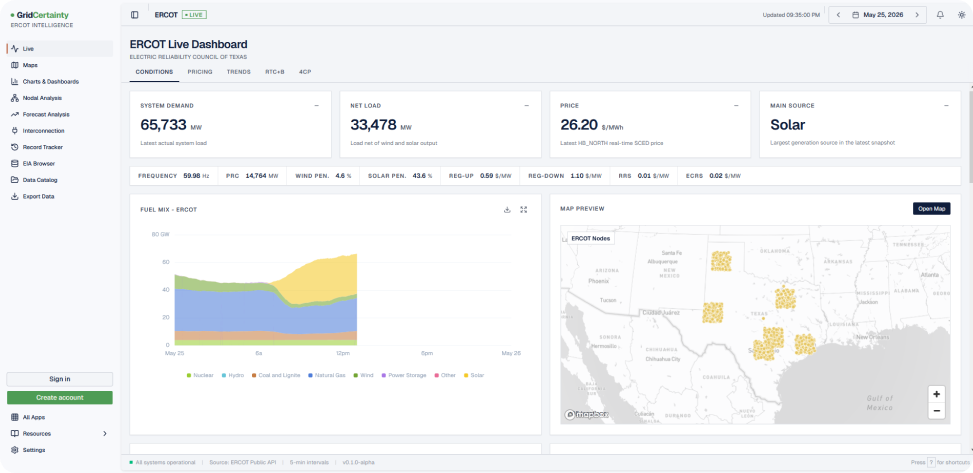Click the Create account button

coord(60,397)
